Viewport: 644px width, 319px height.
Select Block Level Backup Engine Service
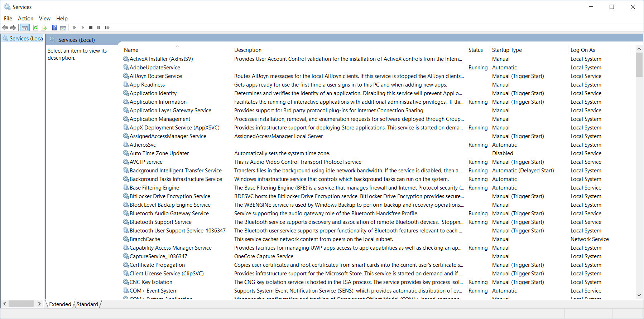pyautogui.click(x=170, y=205)
